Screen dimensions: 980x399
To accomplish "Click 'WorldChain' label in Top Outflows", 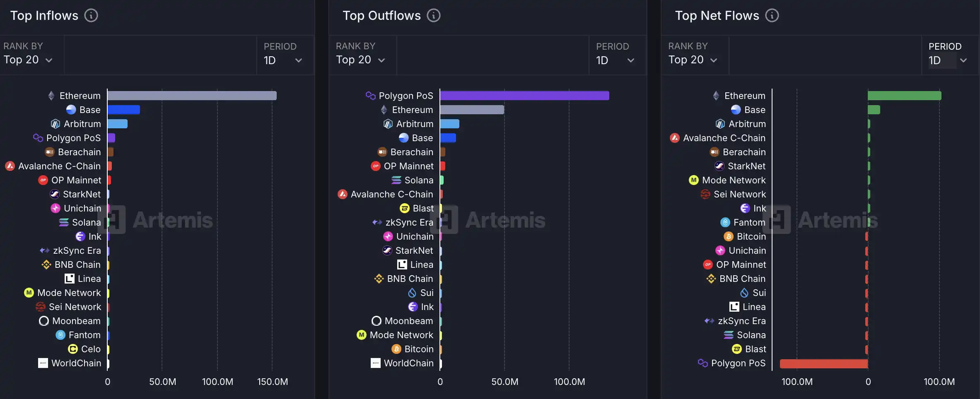I will coord(408,363).
